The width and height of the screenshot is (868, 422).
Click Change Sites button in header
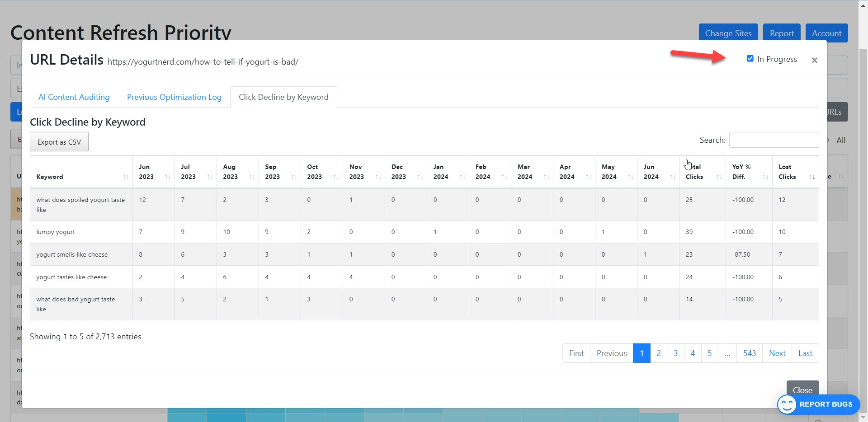728,33
